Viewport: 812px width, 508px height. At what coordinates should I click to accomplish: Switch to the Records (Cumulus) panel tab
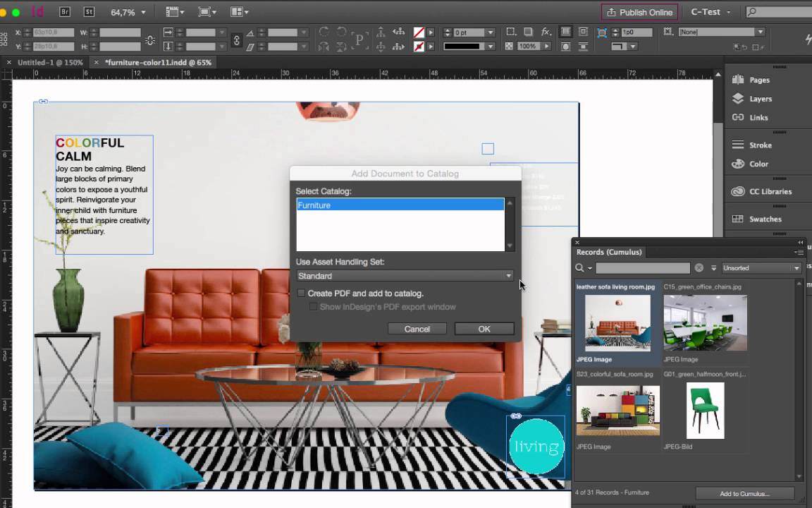point(609,252)
